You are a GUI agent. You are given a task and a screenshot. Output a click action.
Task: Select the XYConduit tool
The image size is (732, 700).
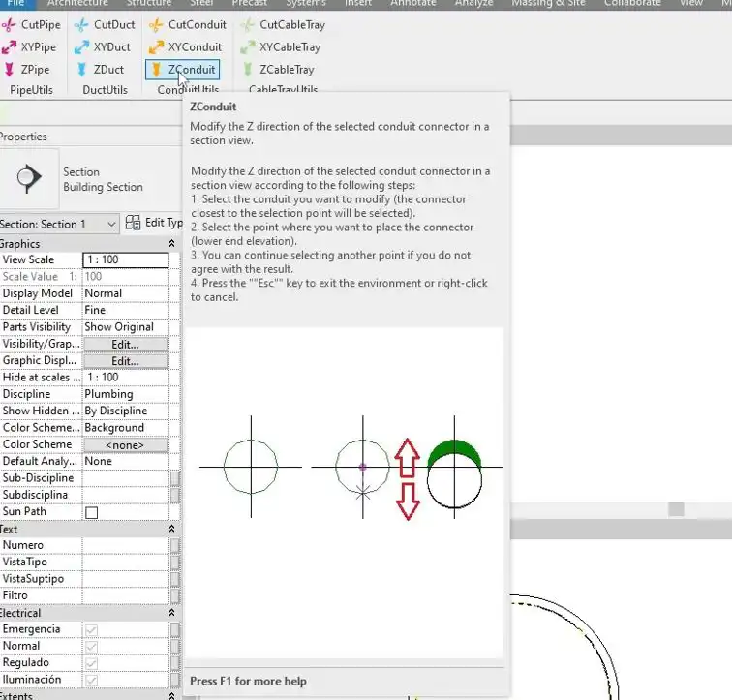click(x=185, y=47)
